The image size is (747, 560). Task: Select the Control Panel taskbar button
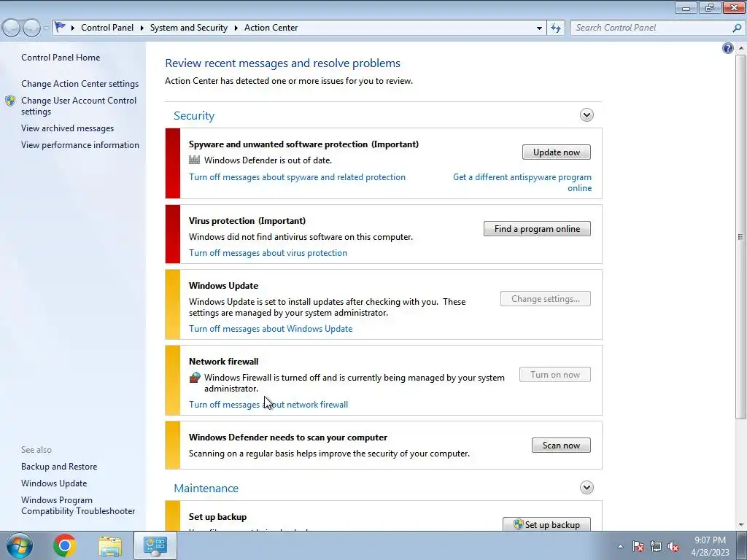155,545
